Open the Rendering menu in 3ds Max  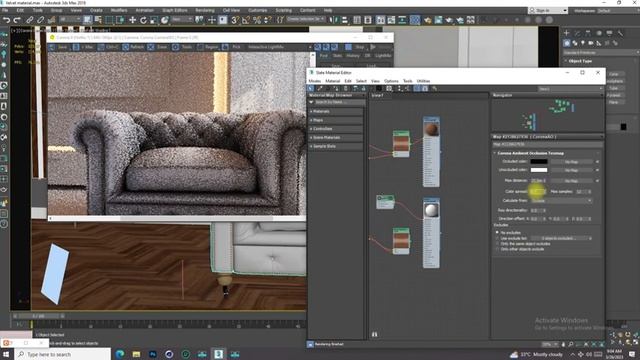pyautogui.click(x=205, y=10)
